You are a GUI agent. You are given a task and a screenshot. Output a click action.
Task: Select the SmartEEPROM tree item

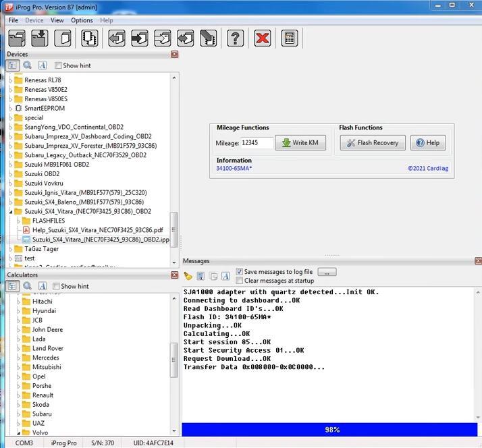coord(45,109)
